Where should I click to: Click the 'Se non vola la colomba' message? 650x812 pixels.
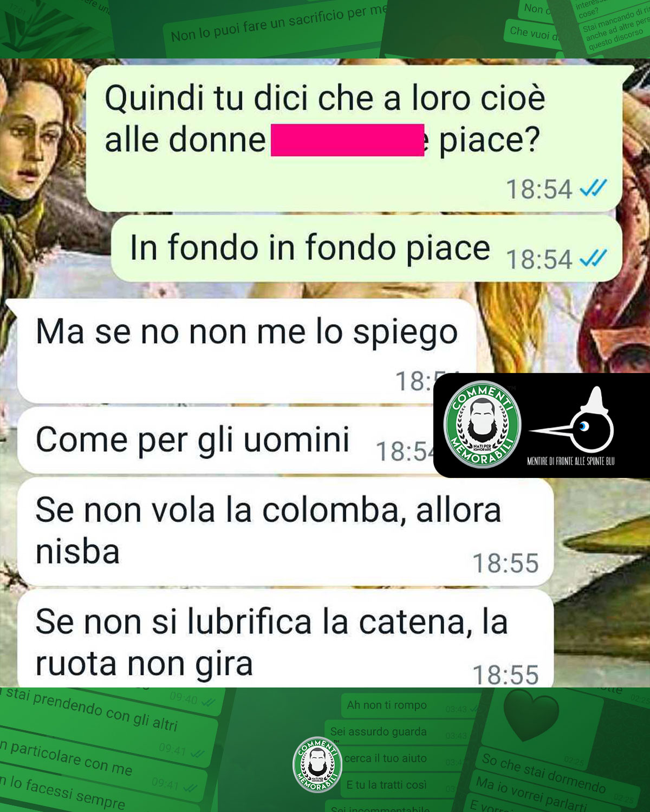point(285,532)
